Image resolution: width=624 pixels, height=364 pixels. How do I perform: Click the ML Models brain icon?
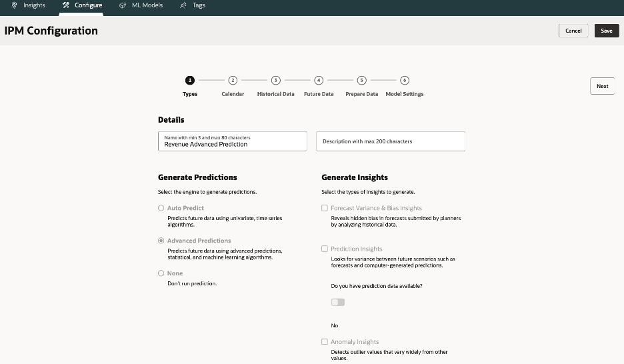tap(123, 5)
